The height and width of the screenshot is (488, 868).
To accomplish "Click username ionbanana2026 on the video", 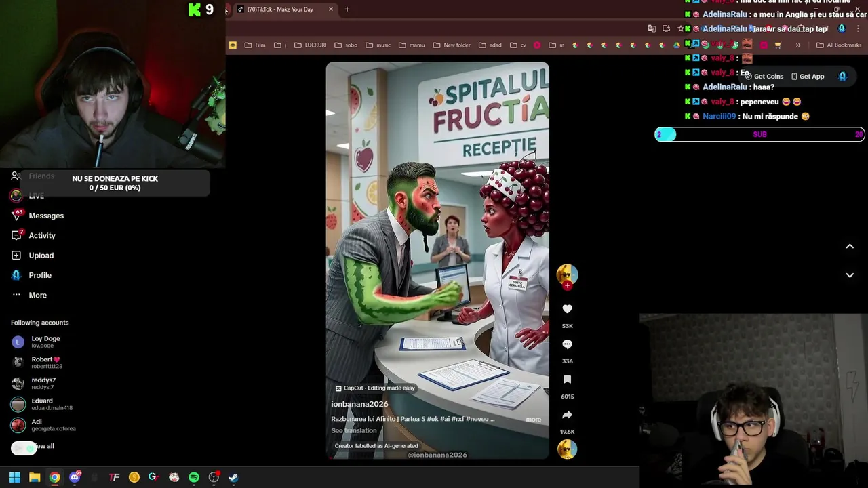I will pos(359,404).
